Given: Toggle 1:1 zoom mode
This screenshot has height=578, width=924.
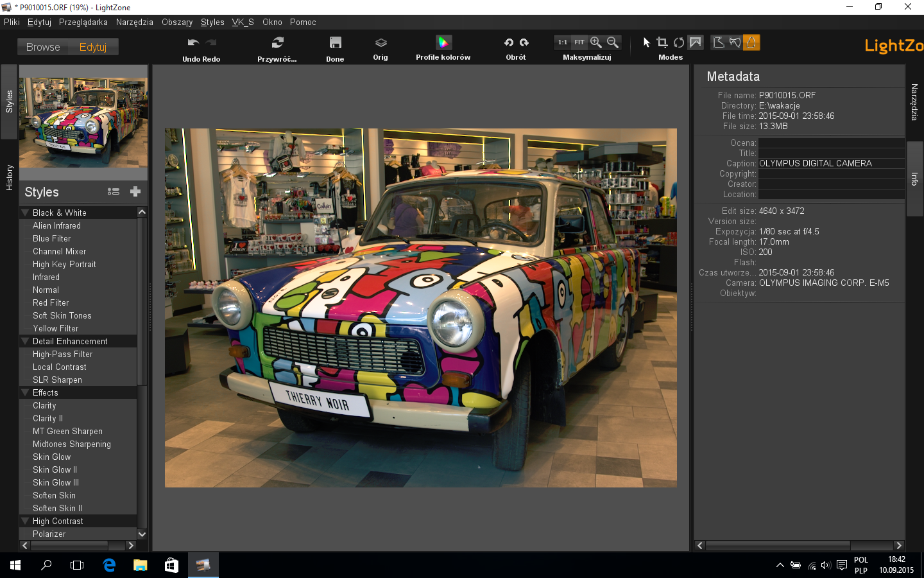Looking at the screenshot, I should tap(563, 42).
